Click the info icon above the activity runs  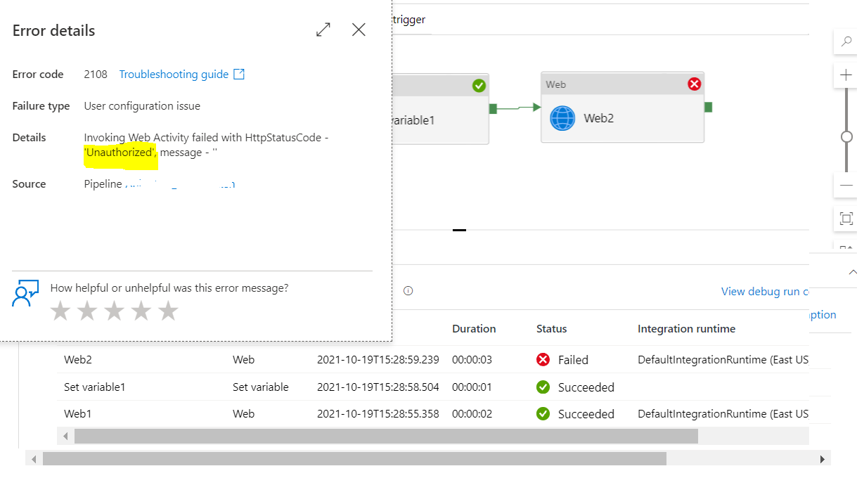(x=408, y=290)
